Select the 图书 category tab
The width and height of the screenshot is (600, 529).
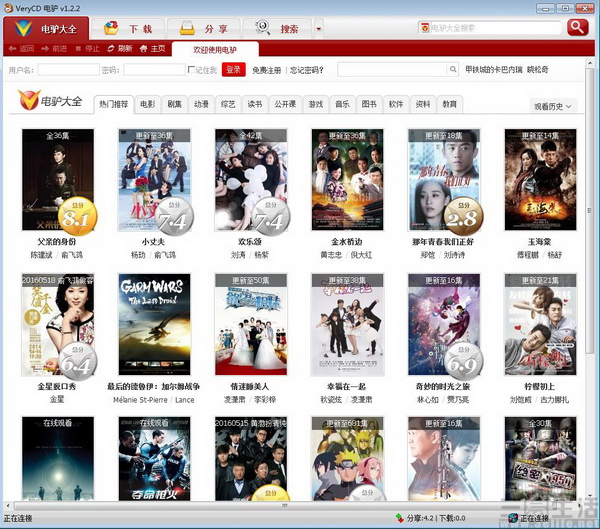(x=369, y=104)
